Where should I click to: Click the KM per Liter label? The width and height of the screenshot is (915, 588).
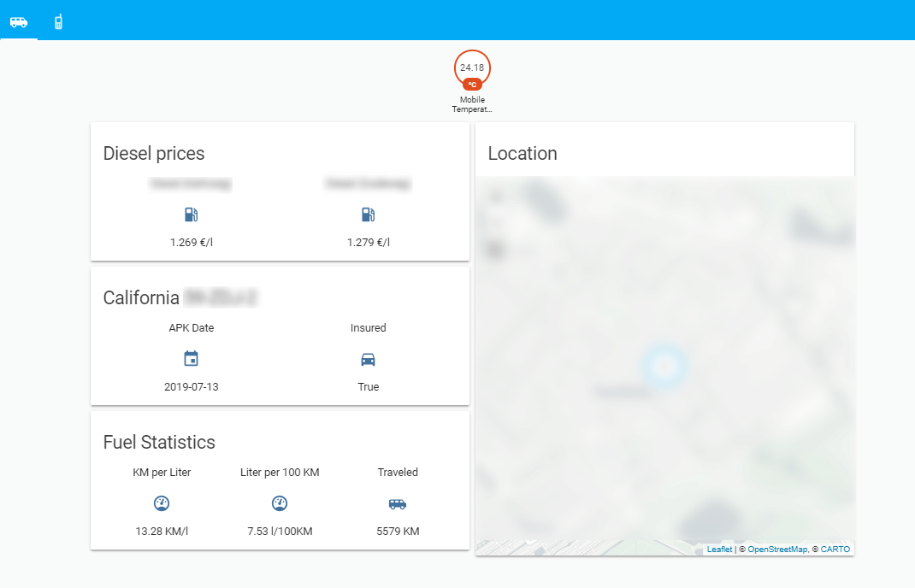click(x=162, y=473)
